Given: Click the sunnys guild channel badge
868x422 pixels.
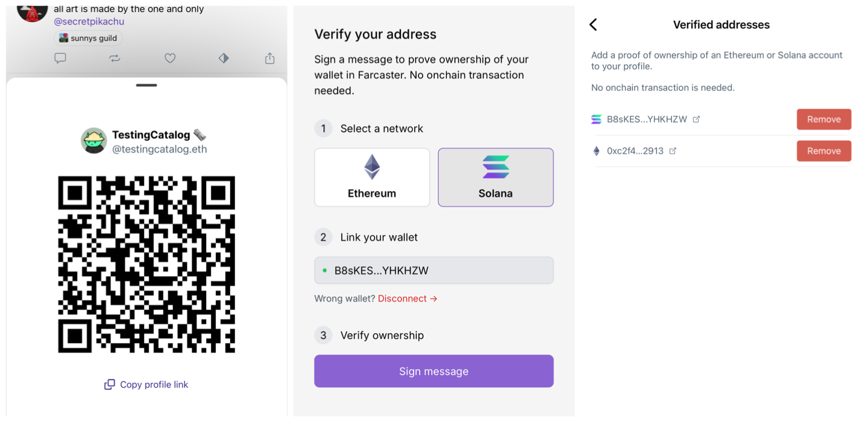Looking at the screenshot, I should coord(88,38).
